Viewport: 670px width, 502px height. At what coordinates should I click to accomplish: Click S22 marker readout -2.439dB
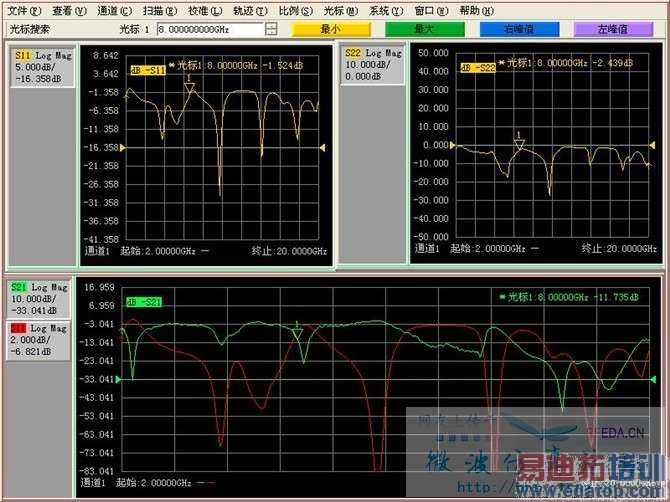click(x=613, y=63)
